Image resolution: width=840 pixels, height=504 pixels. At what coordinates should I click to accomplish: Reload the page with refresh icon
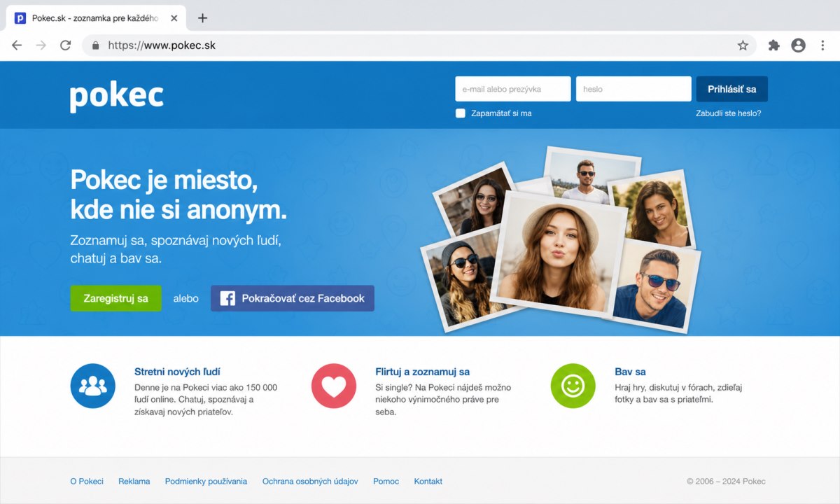tap(65, 45)
